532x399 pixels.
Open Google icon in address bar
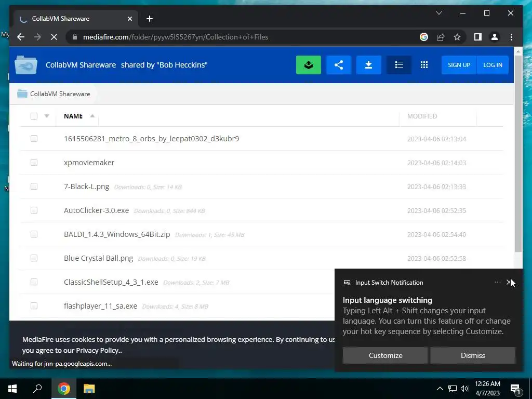tap(424, 37)
